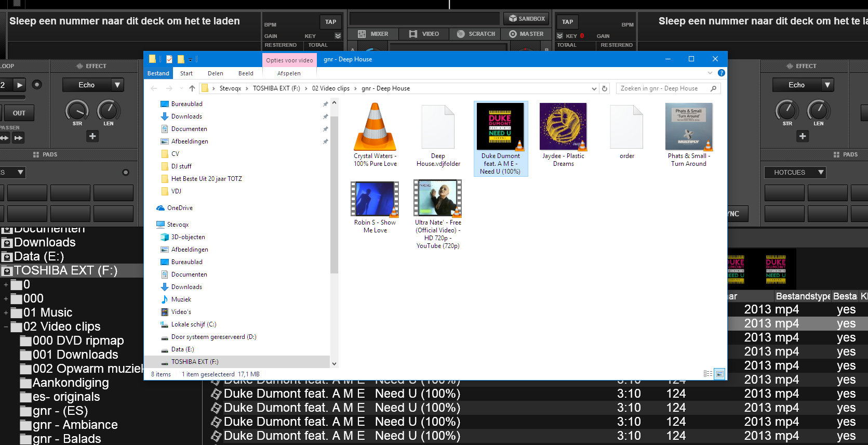Toggle the right deck key lock icon
Viewport: 868px width, 445px height.
(x=560, y=36)
